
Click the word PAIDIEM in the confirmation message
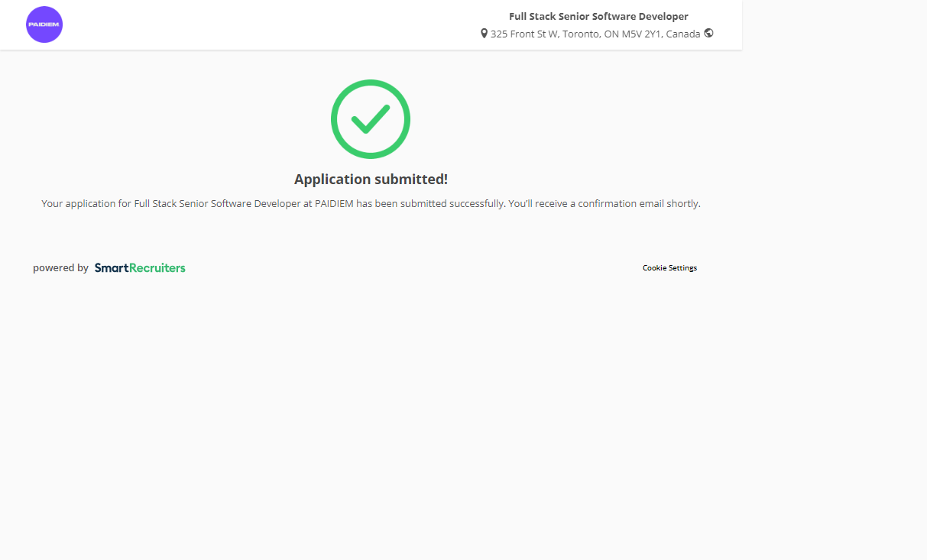[334, 204]
